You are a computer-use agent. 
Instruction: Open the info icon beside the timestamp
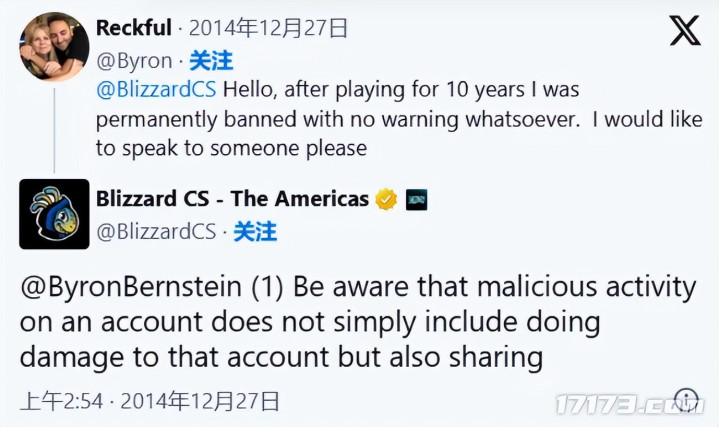(686, 401)
